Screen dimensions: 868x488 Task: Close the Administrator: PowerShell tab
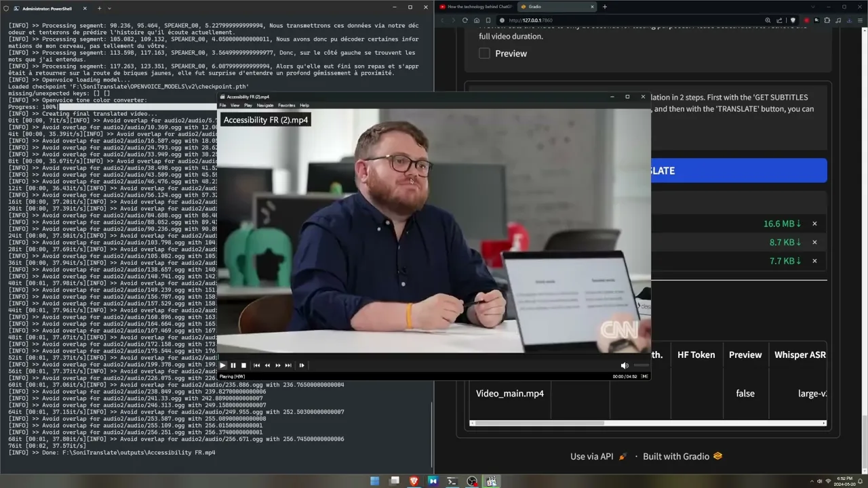click(85, 8)
